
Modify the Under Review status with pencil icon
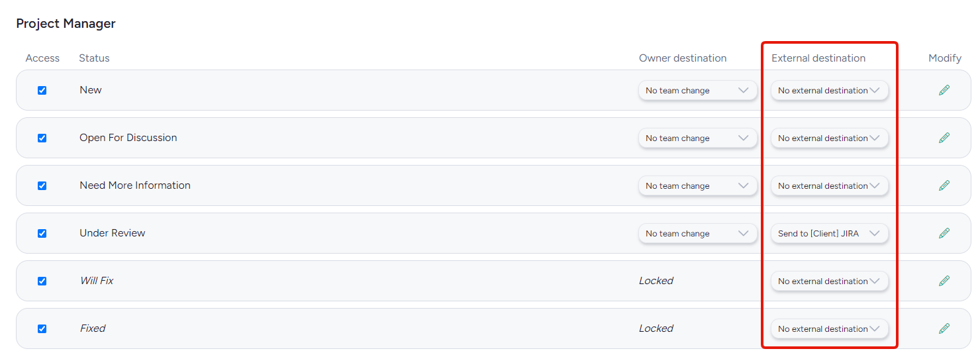[x=944, y=233]
